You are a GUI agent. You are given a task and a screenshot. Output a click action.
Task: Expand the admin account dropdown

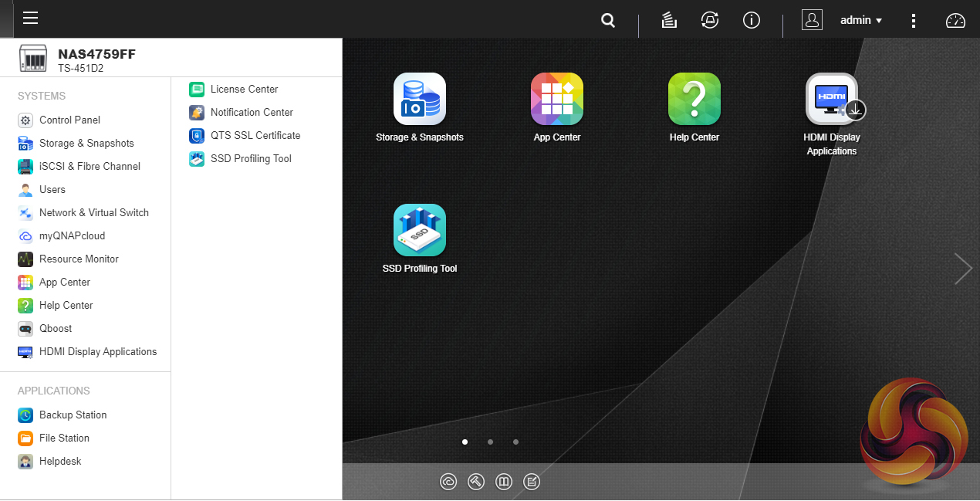point(861,21)
